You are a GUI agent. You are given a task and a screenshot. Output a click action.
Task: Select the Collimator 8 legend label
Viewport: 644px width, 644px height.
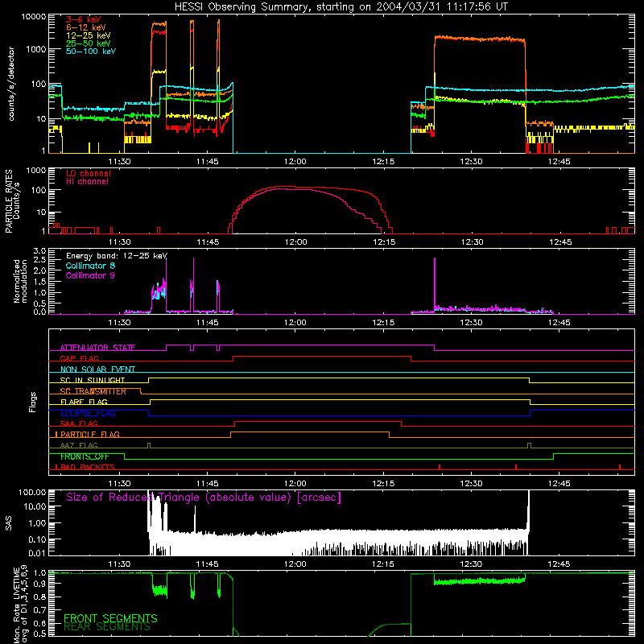[90, 266]
